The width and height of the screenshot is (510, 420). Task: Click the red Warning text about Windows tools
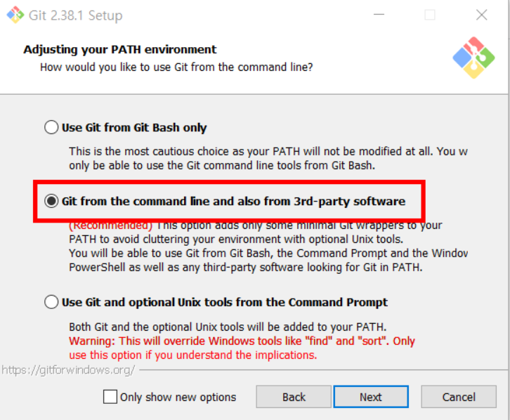click(x=242, y=348)
